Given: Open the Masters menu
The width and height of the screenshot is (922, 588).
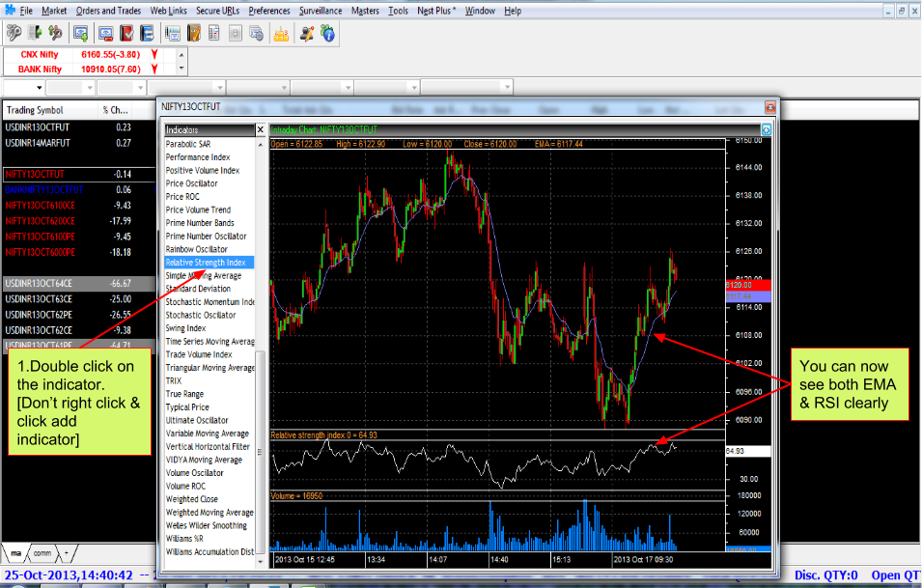Looking at the screenshot, I should (365, 11).
